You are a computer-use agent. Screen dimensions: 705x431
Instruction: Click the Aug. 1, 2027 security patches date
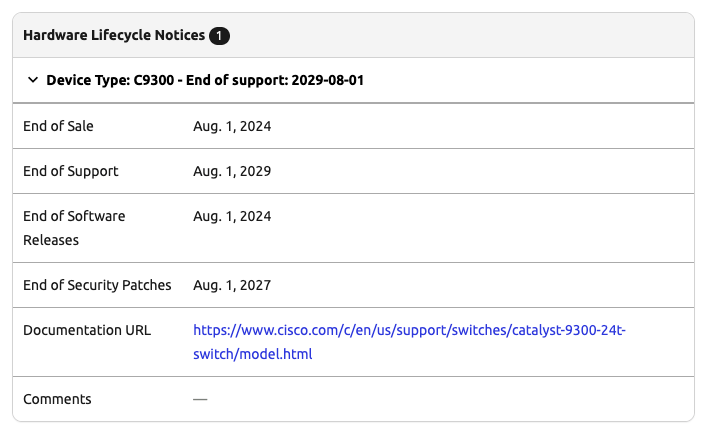pyautogui.click(x=232, y=285)
